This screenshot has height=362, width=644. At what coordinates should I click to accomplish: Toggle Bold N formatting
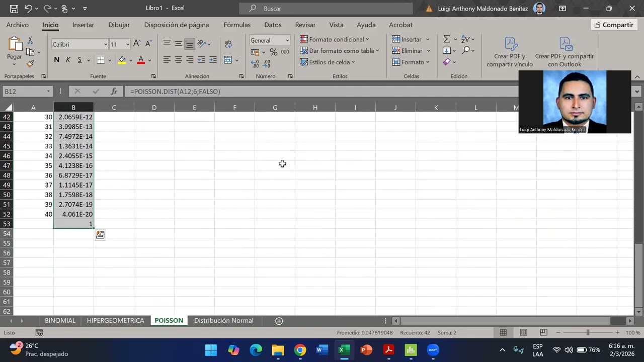coord(56,60)
